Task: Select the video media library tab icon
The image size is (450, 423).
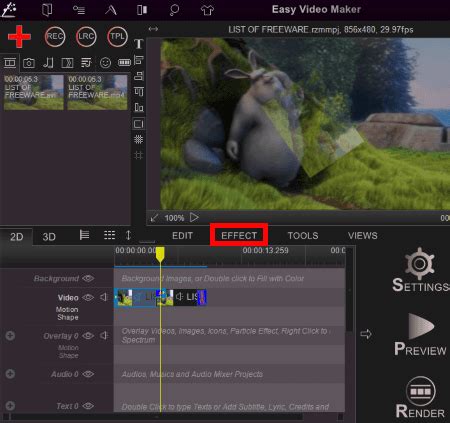Action: 10,63
